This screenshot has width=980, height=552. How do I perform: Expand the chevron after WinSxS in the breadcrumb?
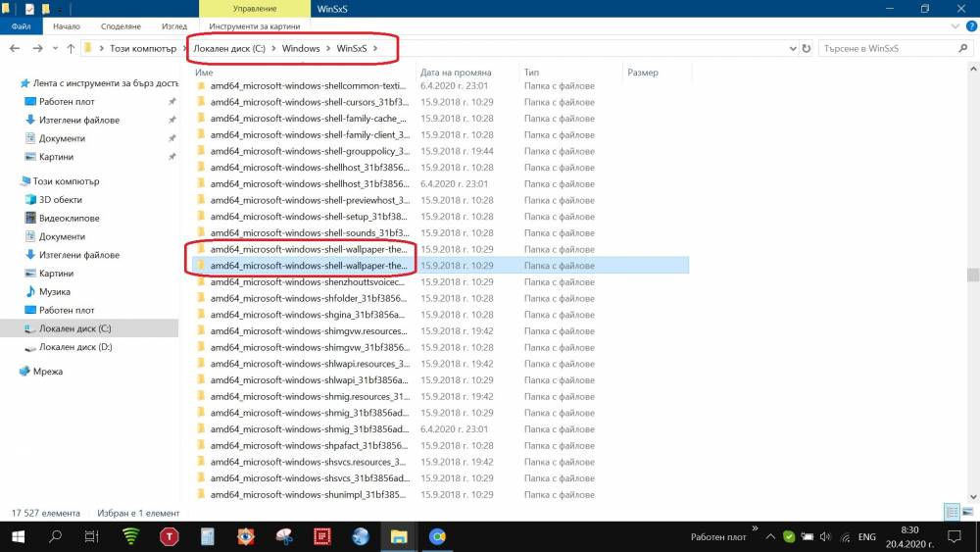375,48
